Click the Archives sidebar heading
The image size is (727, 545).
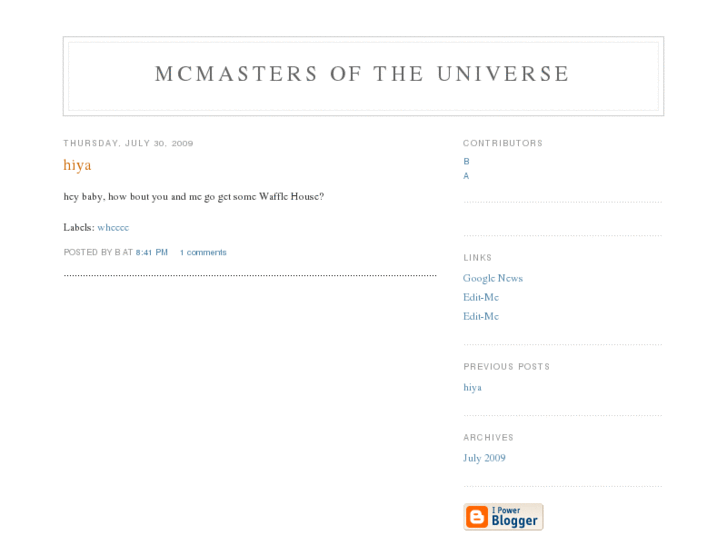(x=488, y=438)
